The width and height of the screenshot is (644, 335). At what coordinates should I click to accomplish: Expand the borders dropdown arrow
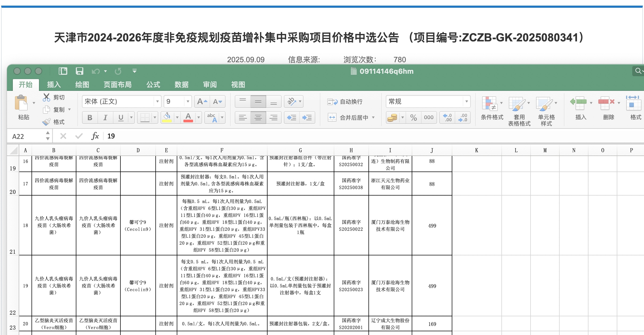tap(155, 118)
